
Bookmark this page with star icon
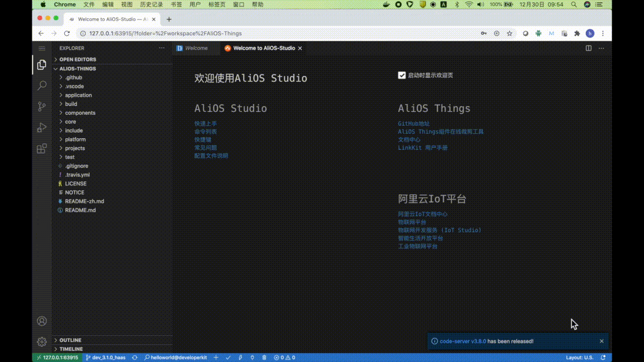coord(510,33)
